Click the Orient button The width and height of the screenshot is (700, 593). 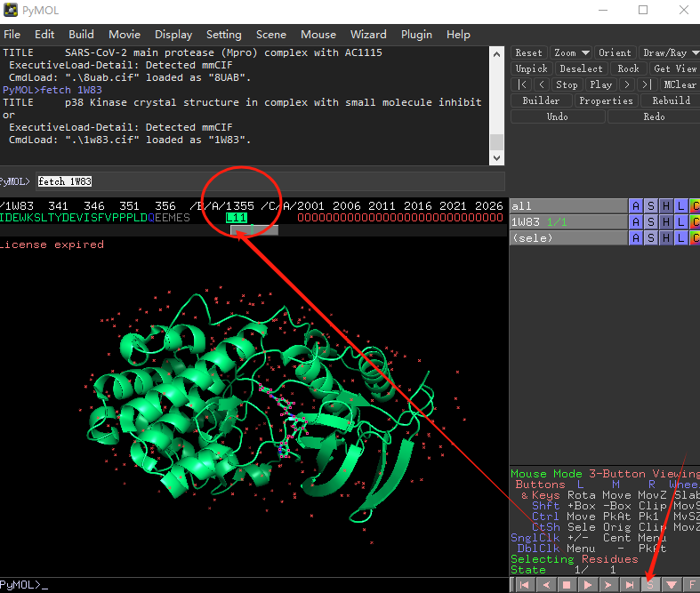(616, 52)
